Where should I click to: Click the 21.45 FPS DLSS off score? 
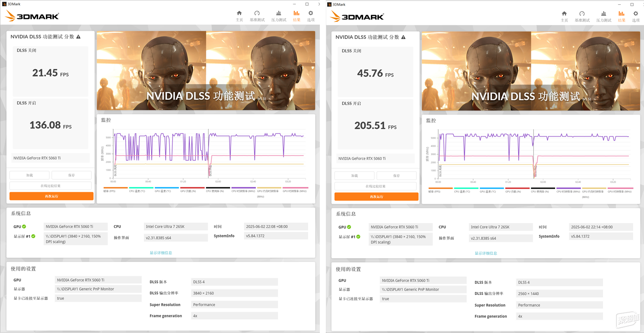50,73
